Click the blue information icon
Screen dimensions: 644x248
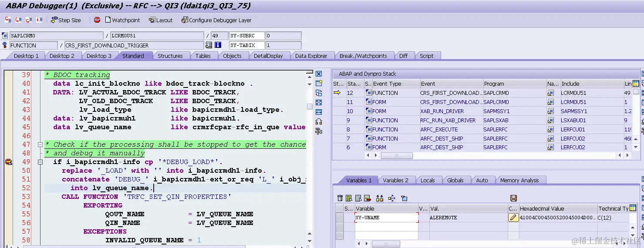coord(218,45)
